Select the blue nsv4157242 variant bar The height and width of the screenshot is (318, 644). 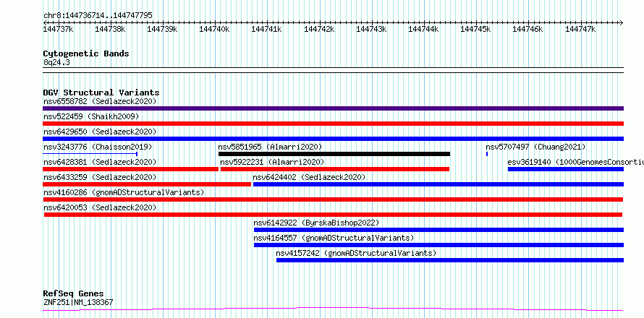click(450, 260)
